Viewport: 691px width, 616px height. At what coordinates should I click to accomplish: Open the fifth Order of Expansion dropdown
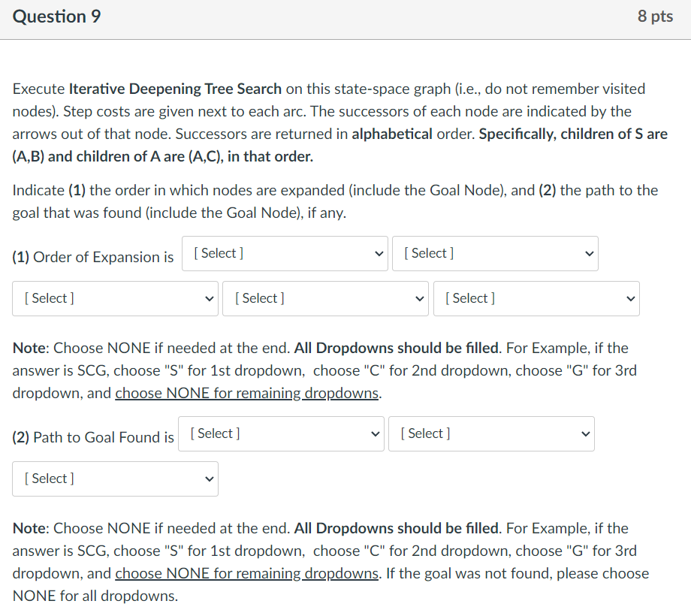tap(536, 298)
